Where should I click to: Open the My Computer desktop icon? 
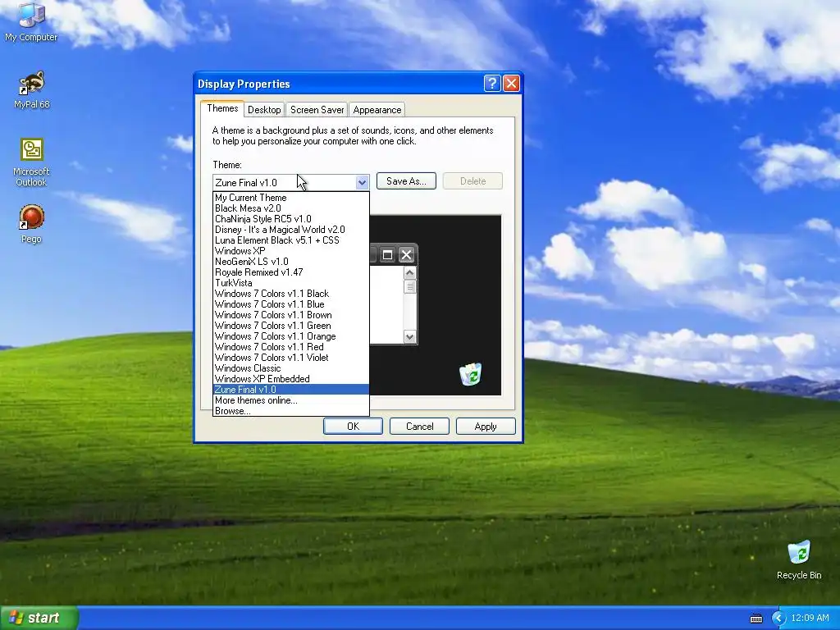click(x=31, y=21)
